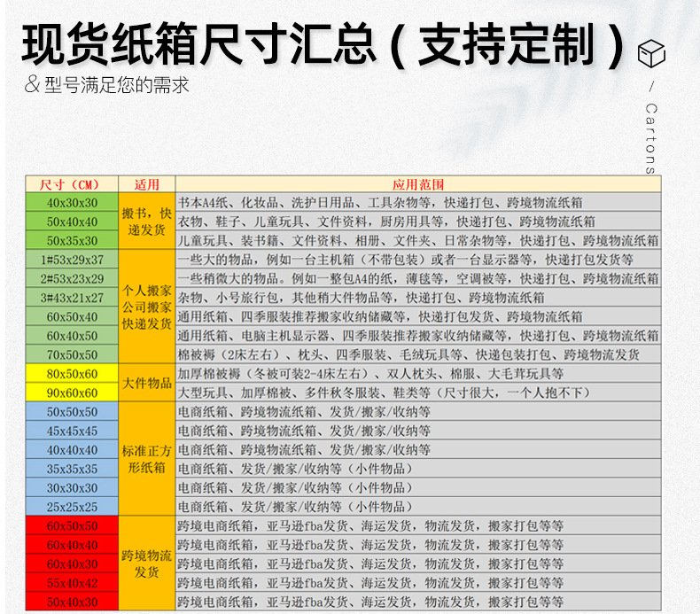Select the 跨境物流发货 category cell
700x614 pixels.
(x=146, y=564)
